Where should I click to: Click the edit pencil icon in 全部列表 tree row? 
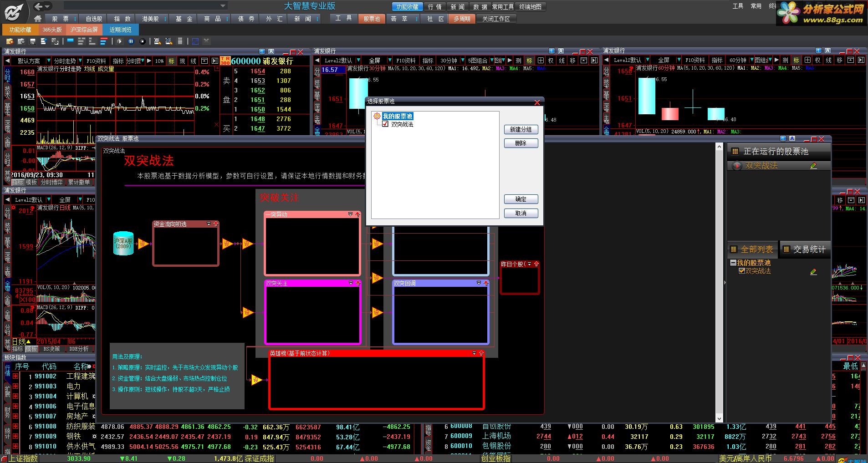tap(813, 272)
